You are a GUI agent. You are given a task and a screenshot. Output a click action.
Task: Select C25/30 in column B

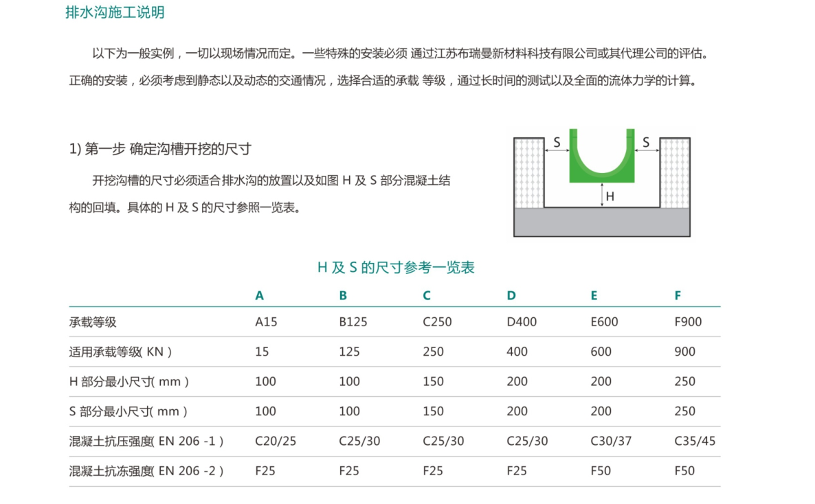(359, 442)
